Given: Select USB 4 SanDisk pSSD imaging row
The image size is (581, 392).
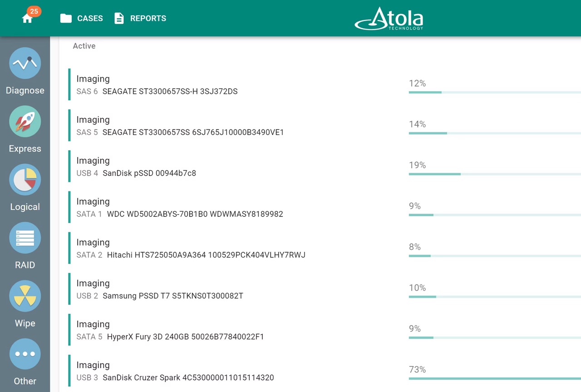Looking at the screenshot, I should (x=325, y=167).
